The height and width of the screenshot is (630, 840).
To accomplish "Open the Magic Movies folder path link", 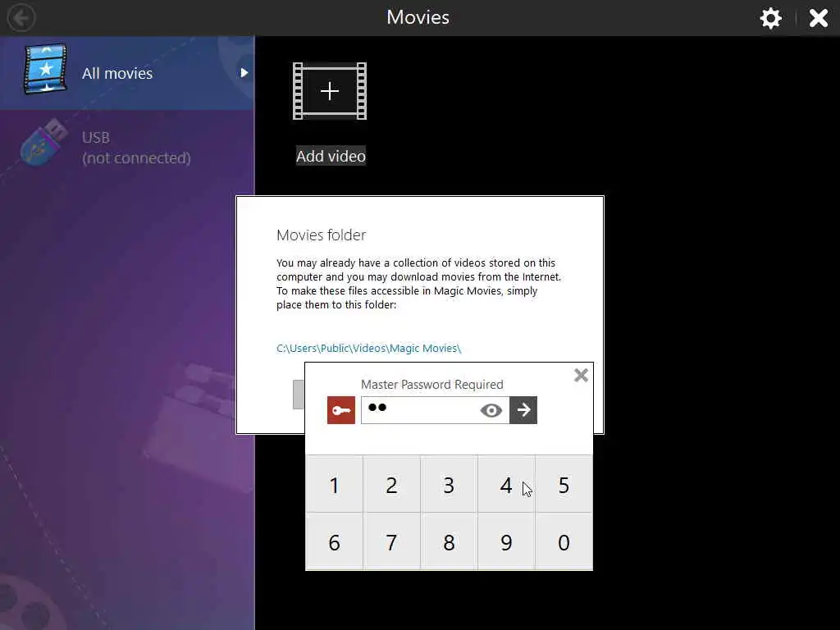I will tap(368, 348).
